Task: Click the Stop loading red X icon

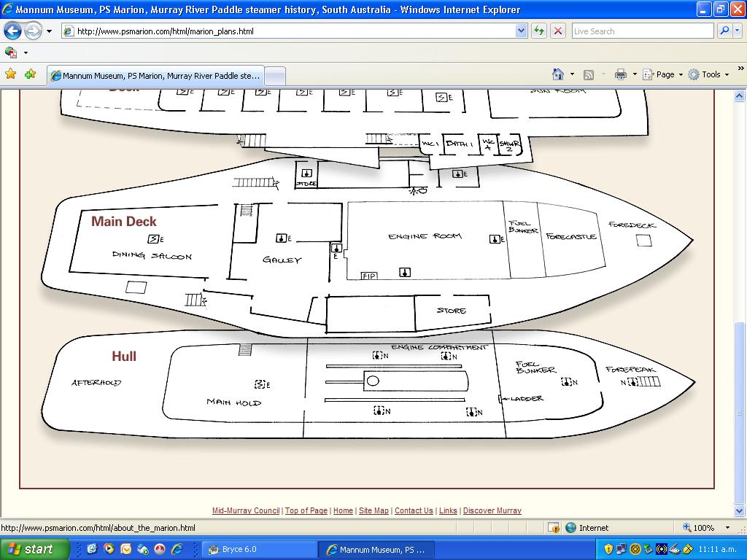Action: click(x=557, y=31)
